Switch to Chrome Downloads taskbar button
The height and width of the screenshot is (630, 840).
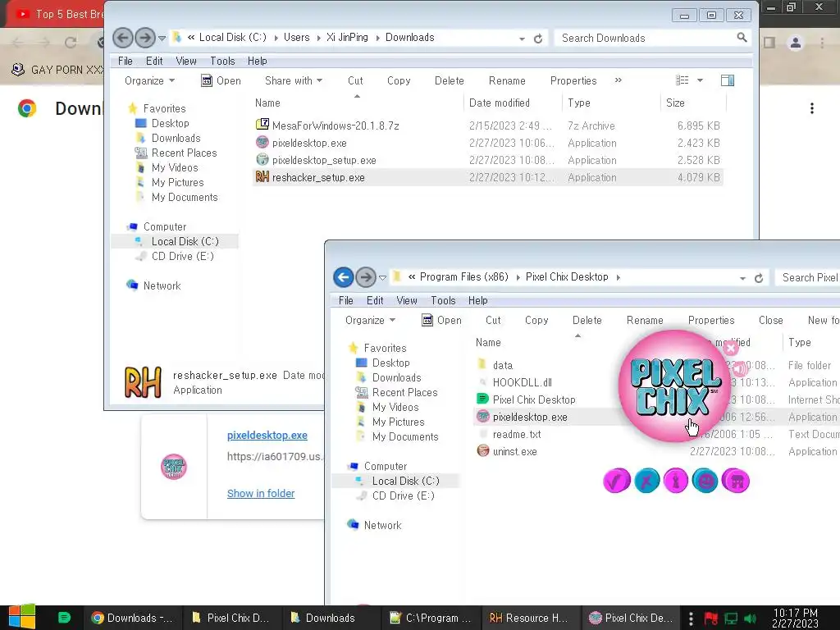tap(132, 618)
